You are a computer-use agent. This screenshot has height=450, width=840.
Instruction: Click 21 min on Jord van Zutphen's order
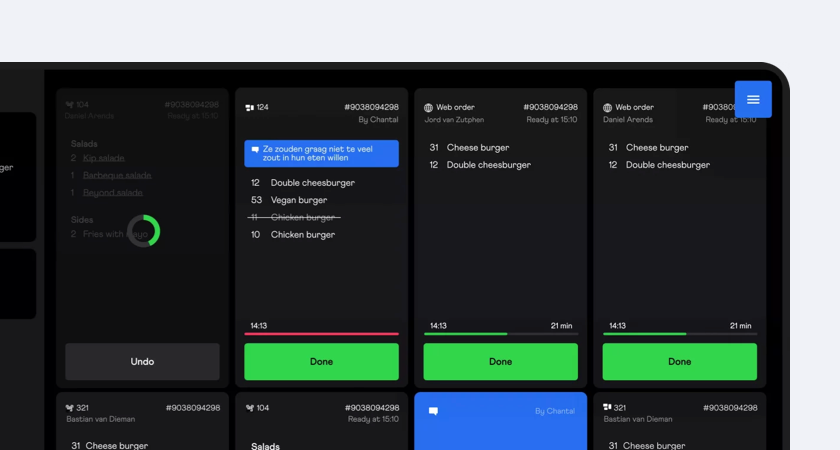[x=561, y=326]
